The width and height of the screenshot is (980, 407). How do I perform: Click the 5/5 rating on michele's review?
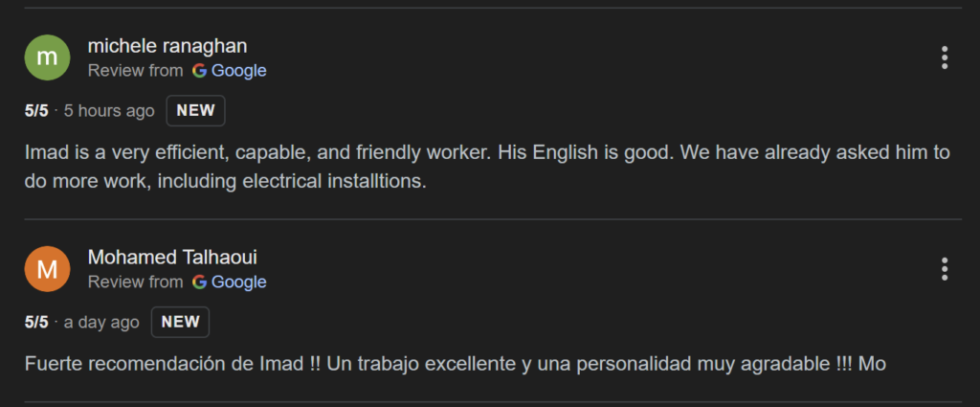click(36, 111)
